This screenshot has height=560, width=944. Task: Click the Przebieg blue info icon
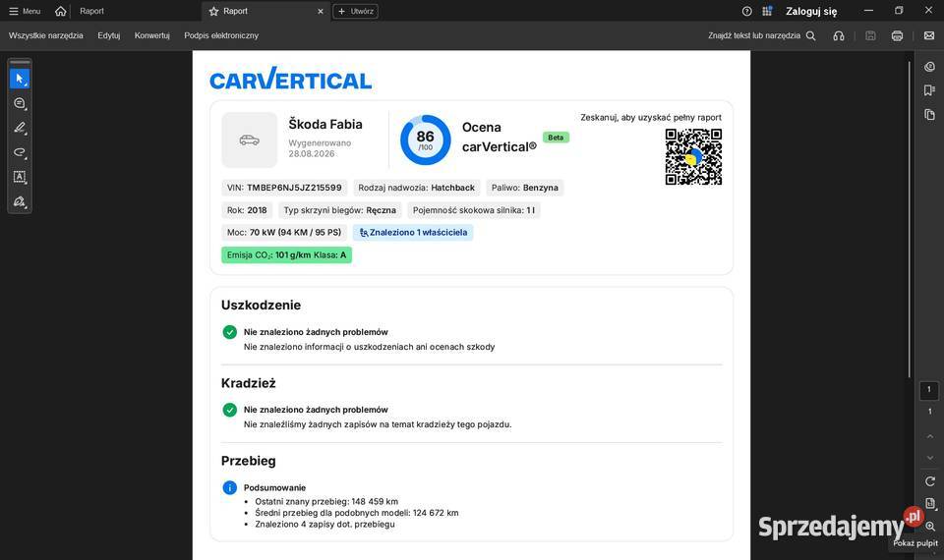229,488
